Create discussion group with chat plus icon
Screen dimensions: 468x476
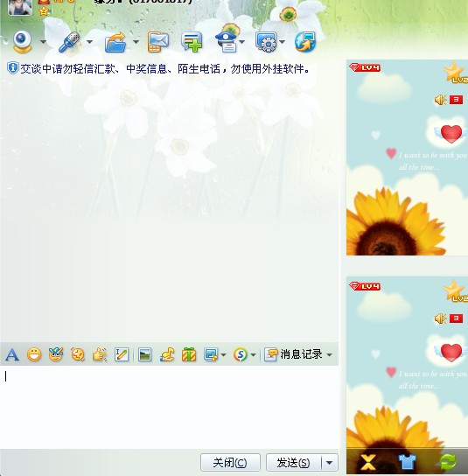click(192, 42)
